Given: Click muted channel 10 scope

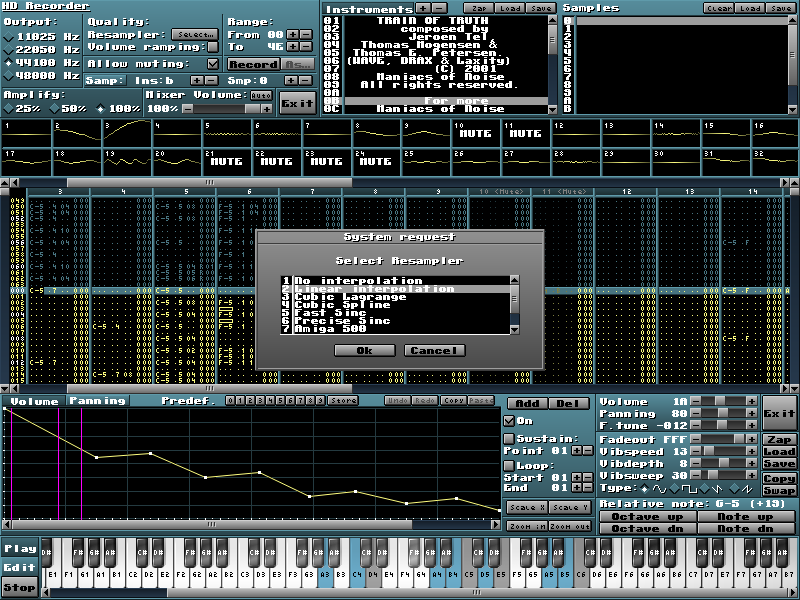Looking at the screenshot, I should click(x=476, y=133).
